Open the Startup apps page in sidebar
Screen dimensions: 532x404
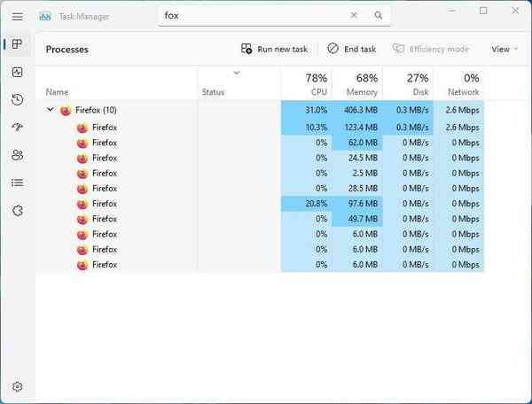click(x=18, y=127)
